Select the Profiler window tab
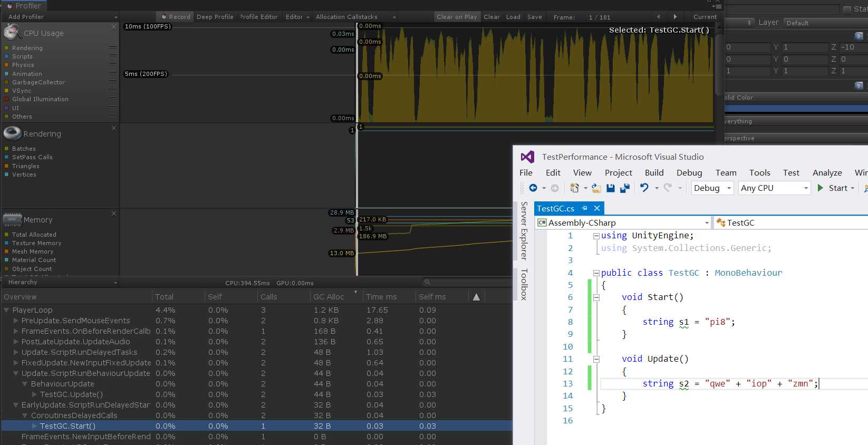 [24, 6]
